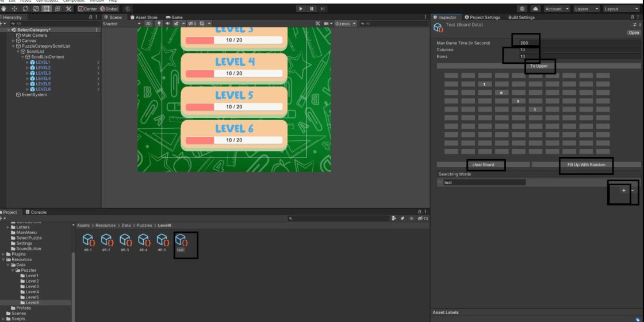Viewport: 644px width, 322px height.
Task: Switch to the Game tab
Action: (175, 17)
